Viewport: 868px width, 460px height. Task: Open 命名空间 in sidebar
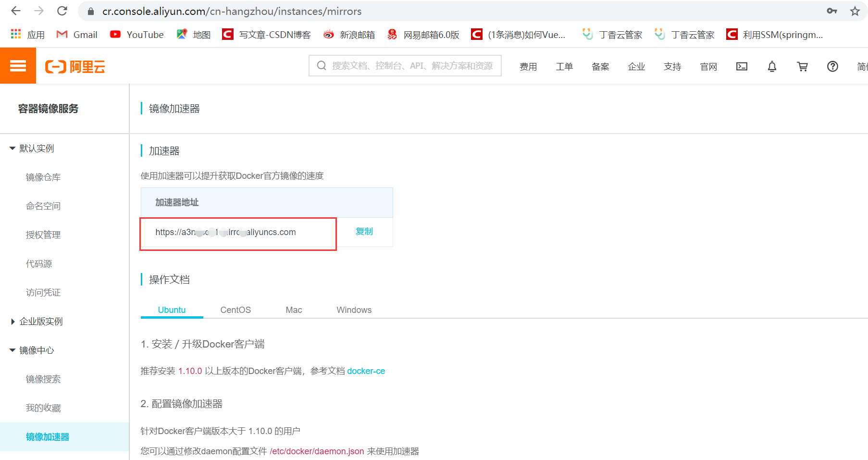43,206
